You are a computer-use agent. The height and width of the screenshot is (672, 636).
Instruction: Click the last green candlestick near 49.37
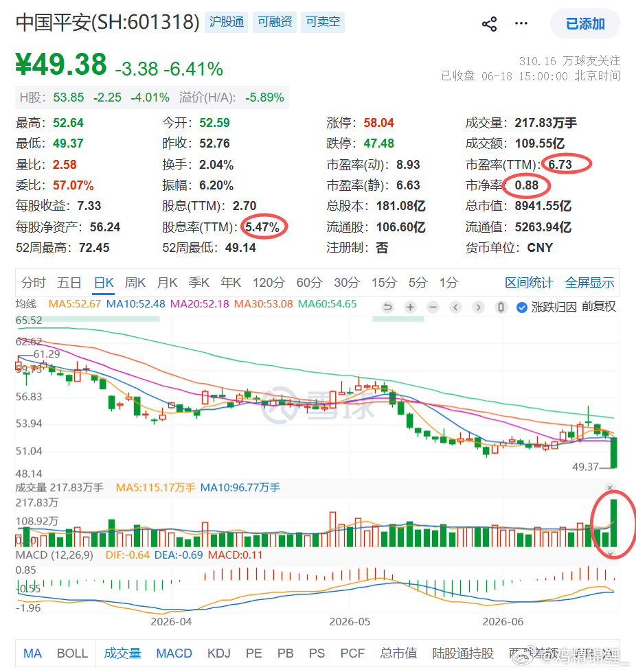614,452
